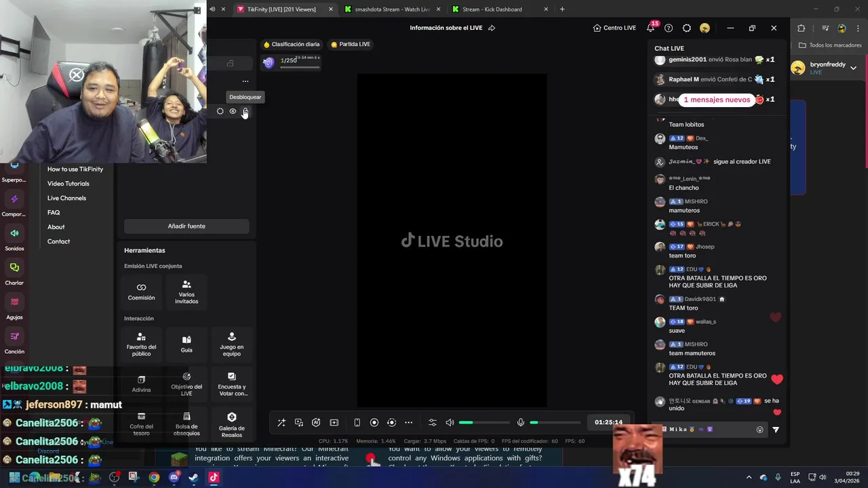Open Cofre del tesoro tool
Viewport: 868px width, 488px height.
click(141, 424)
